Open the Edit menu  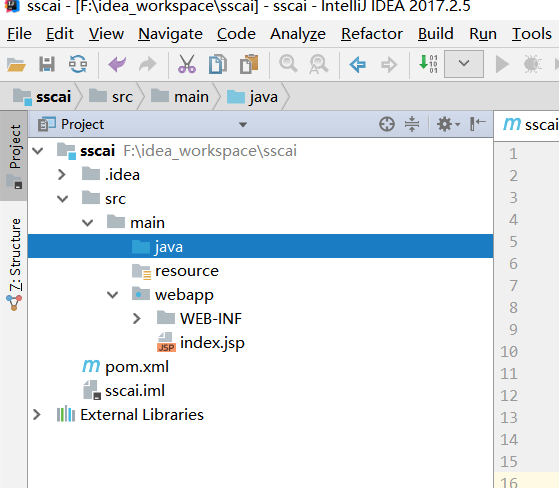60,34
